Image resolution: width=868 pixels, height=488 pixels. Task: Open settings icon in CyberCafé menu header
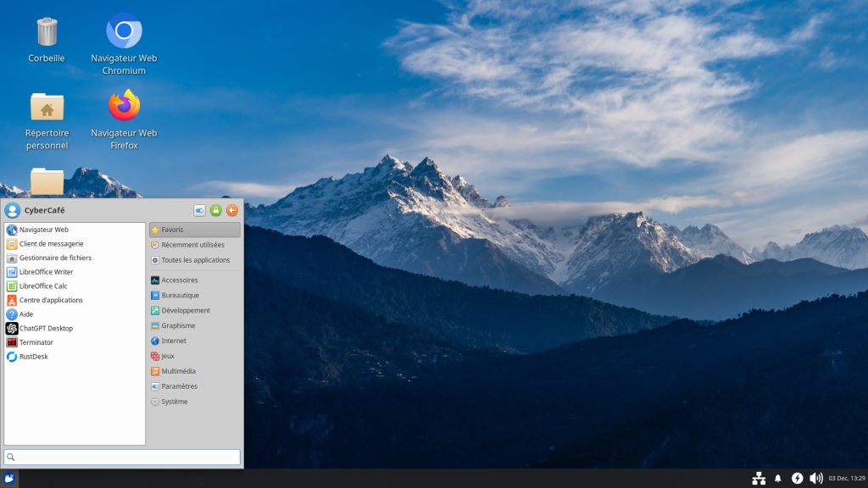(x=199, y=210)
